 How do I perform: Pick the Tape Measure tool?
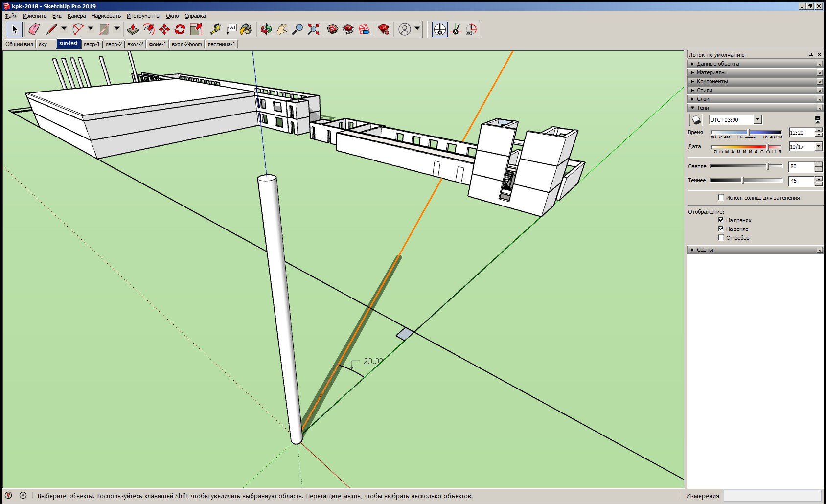pyautogui.click(x=215, y=29)
